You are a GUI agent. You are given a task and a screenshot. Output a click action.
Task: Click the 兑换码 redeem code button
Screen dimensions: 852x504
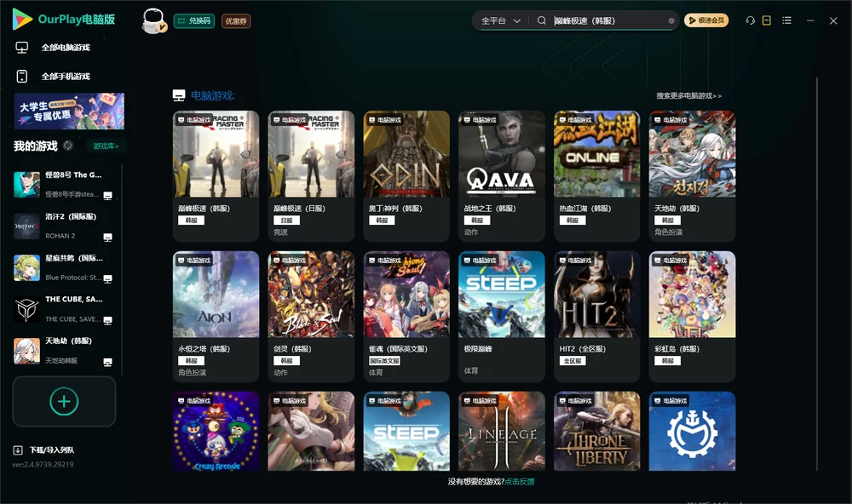click(194, 21)
